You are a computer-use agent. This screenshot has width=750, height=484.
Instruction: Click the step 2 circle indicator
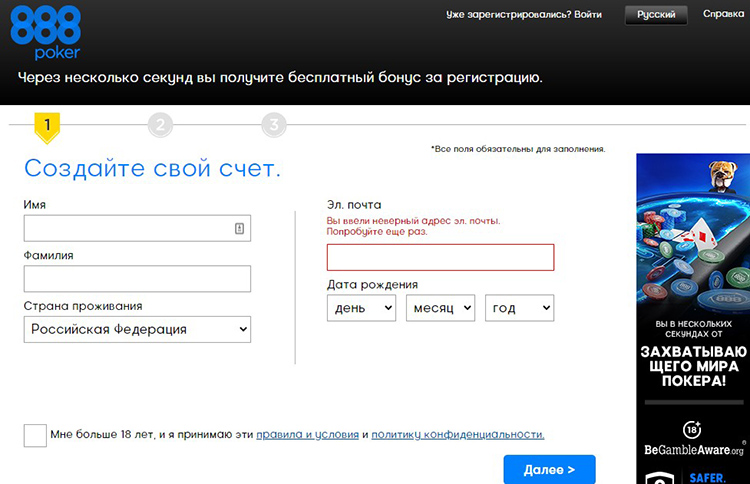tap(160, 125)
